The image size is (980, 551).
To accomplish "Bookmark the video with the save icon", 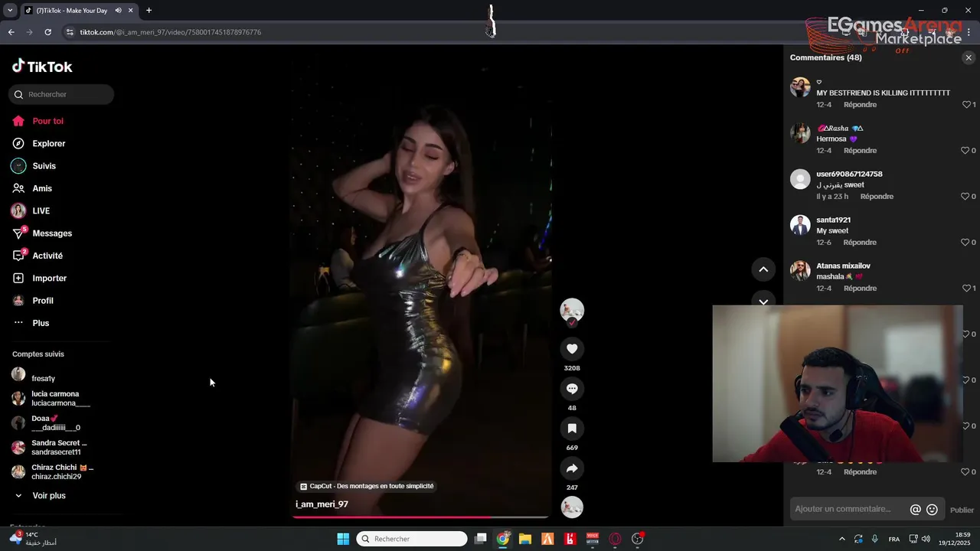I will point(572,429).
